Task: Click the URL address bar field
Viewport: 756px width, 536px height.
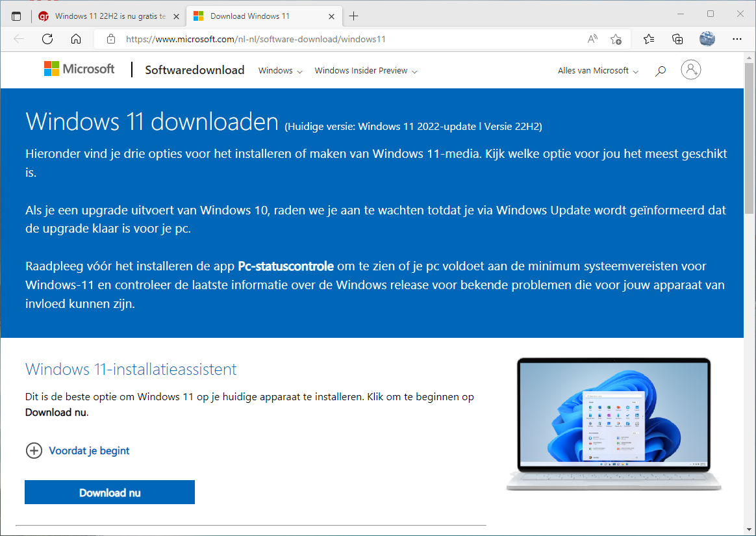Action: [x=351, y=39]
